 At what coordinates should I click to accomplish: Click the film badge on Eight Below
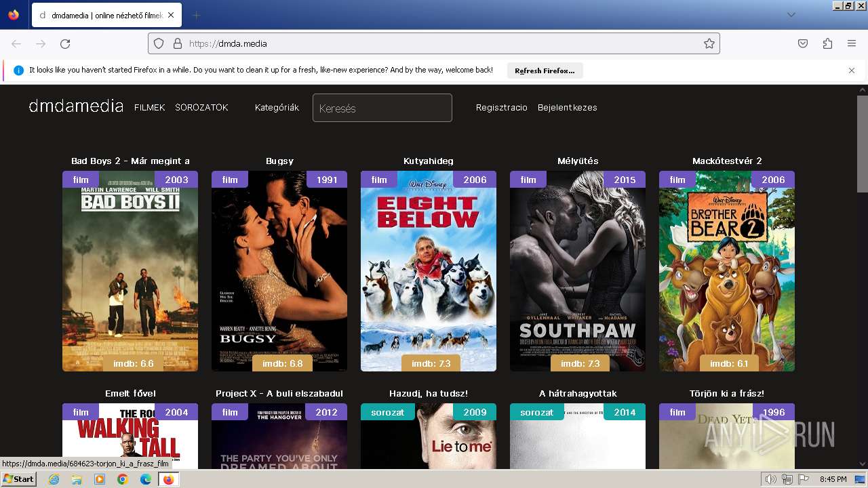coord(379,180)
